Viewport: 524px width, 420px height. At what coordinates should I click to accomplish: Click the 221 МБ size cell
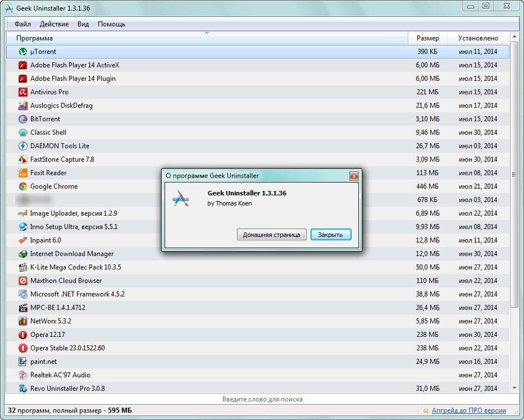[427, 92]
